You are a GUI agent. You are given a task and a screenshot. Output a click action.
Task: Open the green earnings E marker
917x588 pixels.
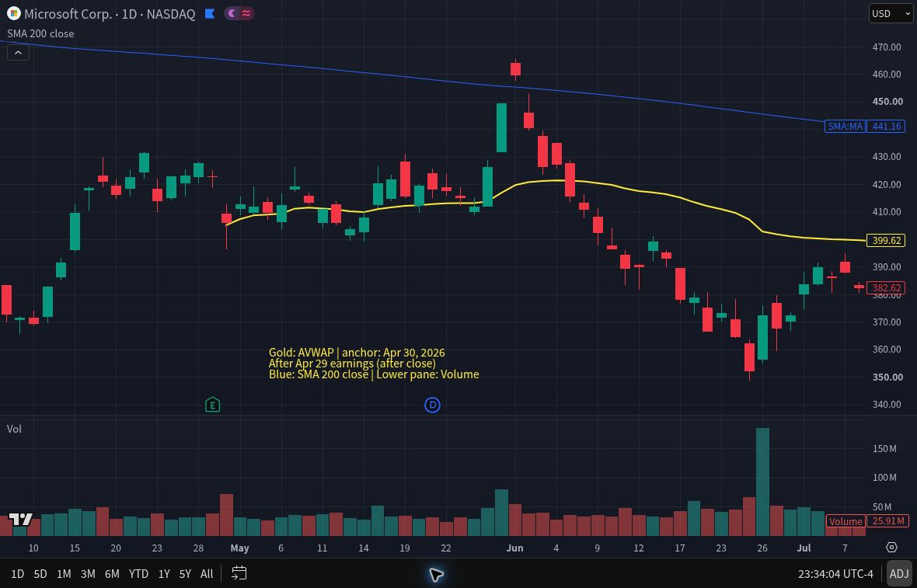coord(212,405)
